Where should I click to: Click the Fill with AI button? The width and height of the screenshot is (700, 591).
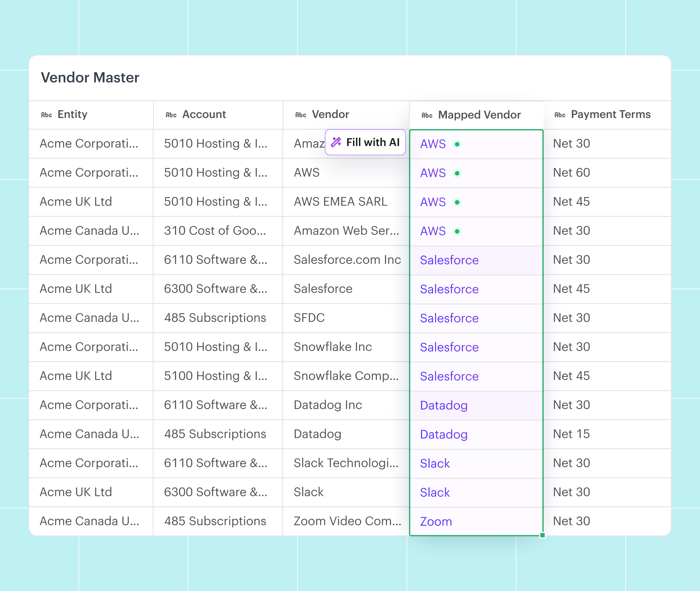(365, 142)
